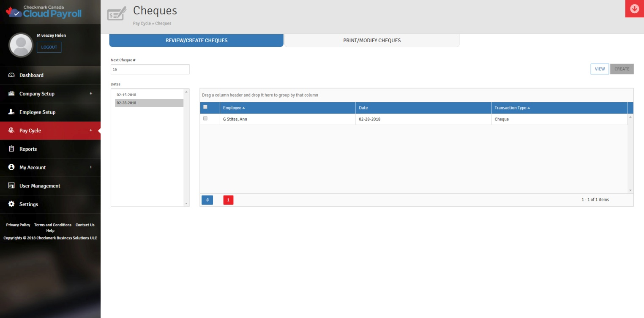Click the User Management icon
644x318 pixels.
click(11, 186)
